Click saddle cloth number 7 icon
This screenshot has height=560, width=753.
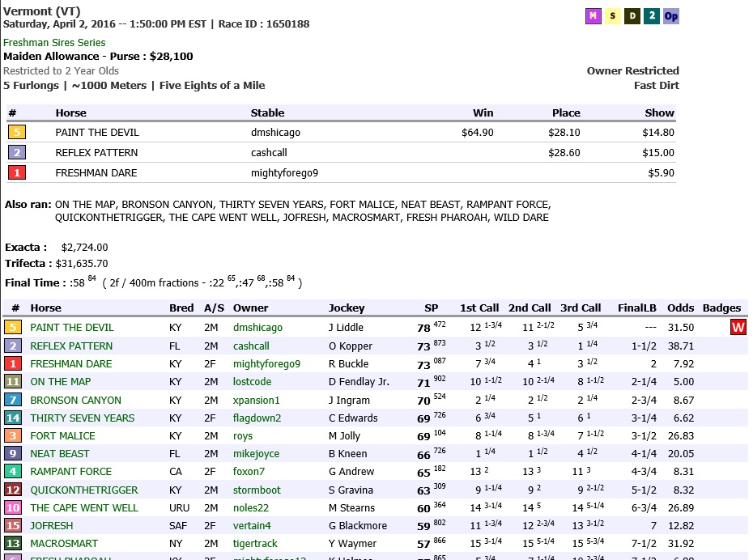coord(12,401)
